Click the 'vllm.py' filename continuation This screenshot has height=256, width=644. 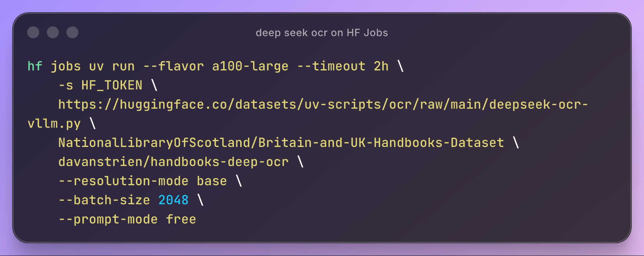(54, 124)
